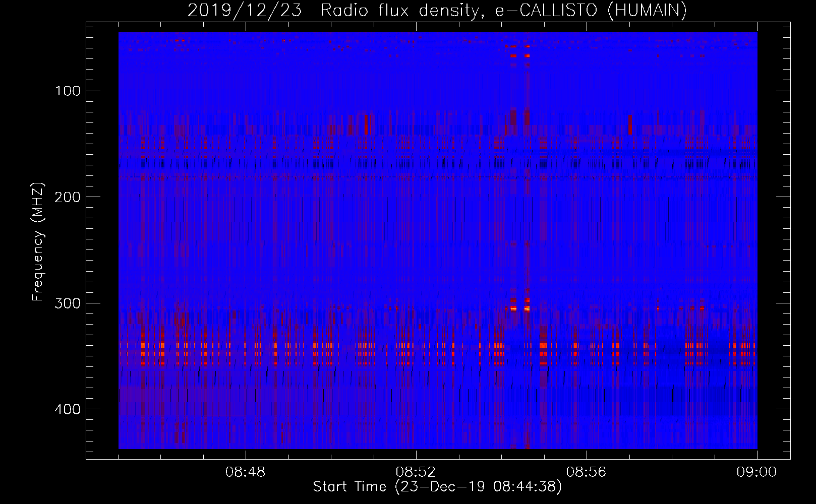This screenshot has width=816, height=504.
Task: Click the plot title date '2019/12/23'
Action: pyautogui.click(x=245, y=10)
